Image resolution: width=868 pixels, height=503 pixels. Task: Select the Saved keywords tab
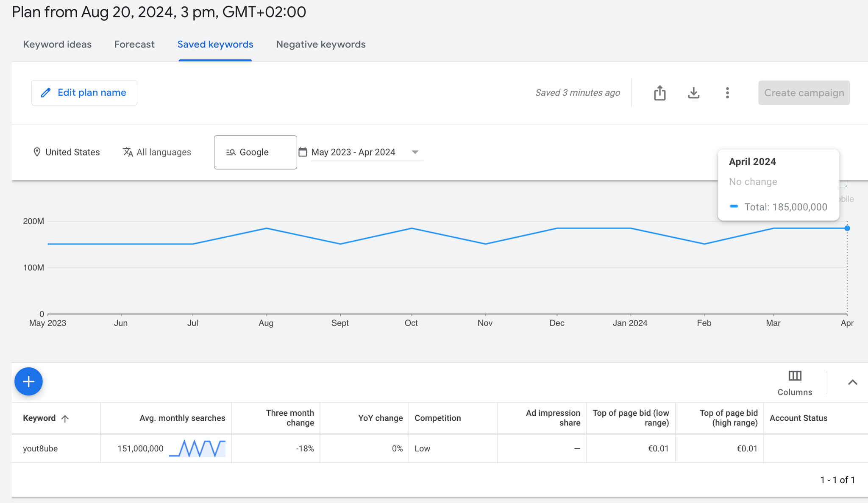tap(215, 44)
